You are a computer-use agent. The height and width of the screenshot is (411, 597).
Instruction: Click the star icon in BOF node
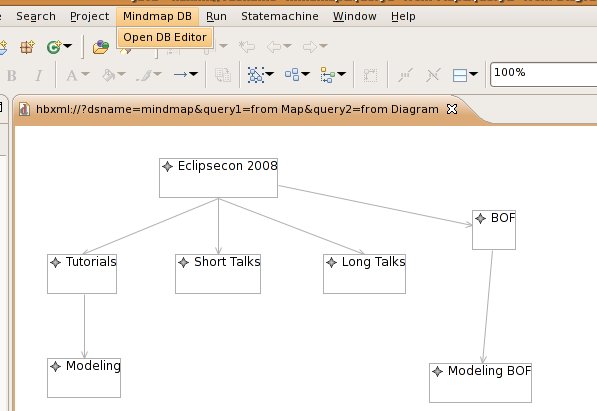point(480,219)
